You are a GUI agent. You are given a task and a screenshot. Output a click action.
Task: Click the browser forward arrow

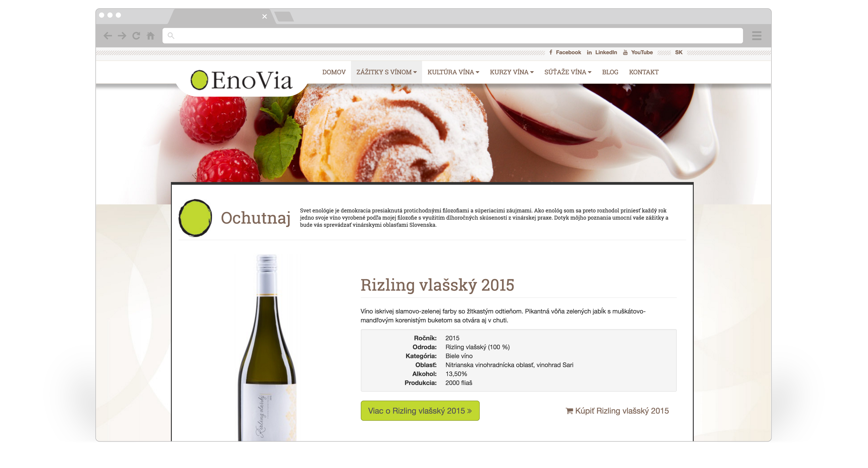click(122, 36)
